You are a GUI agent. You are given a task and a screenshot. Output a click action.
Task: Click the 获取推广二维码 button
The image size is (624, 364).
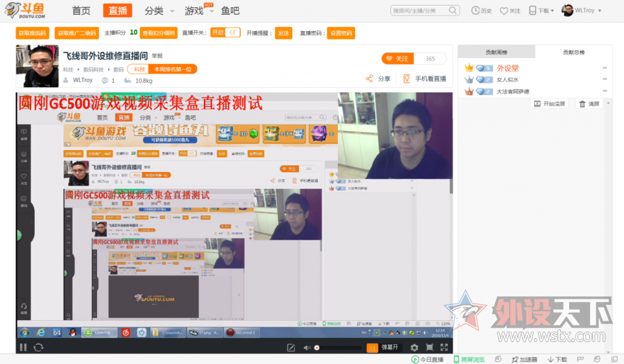click(x=77, y=33)
